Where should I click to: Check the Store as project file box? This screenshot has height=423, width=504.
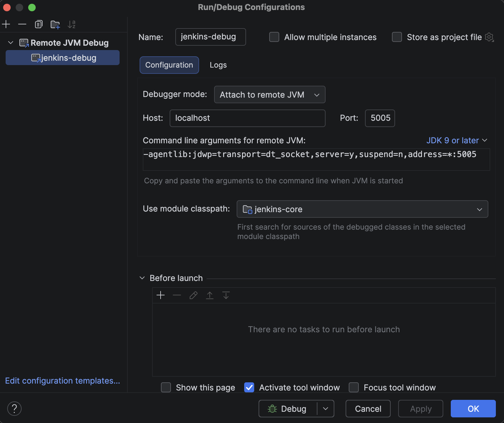(397, 37)
